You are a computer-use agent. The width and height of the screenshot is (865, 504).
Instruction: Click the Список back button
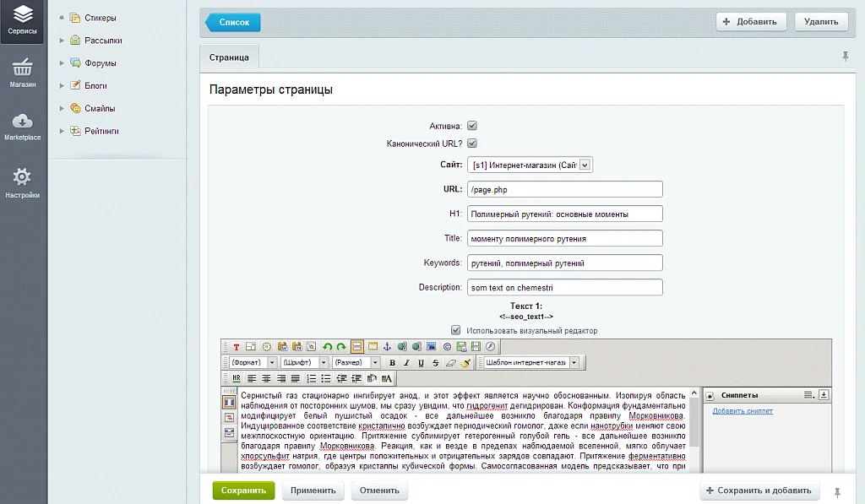[x=233, y=22]
